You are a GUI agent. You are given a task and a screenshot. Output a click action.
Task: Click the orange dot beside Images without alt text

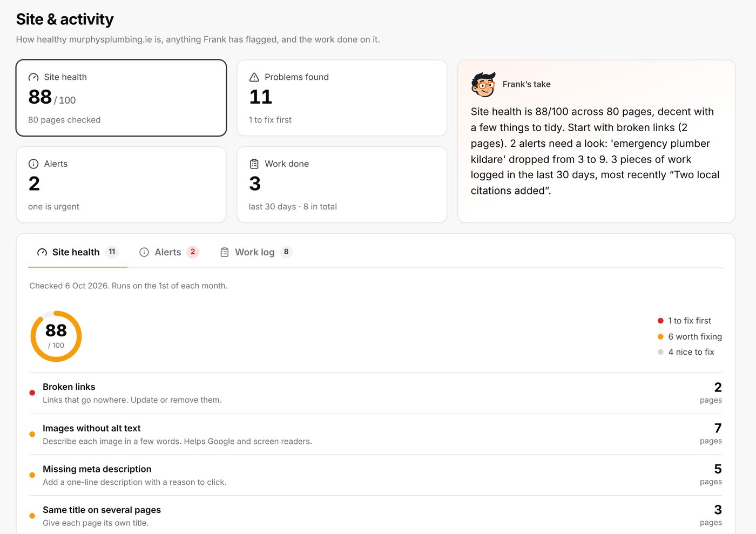coord(32,434)
